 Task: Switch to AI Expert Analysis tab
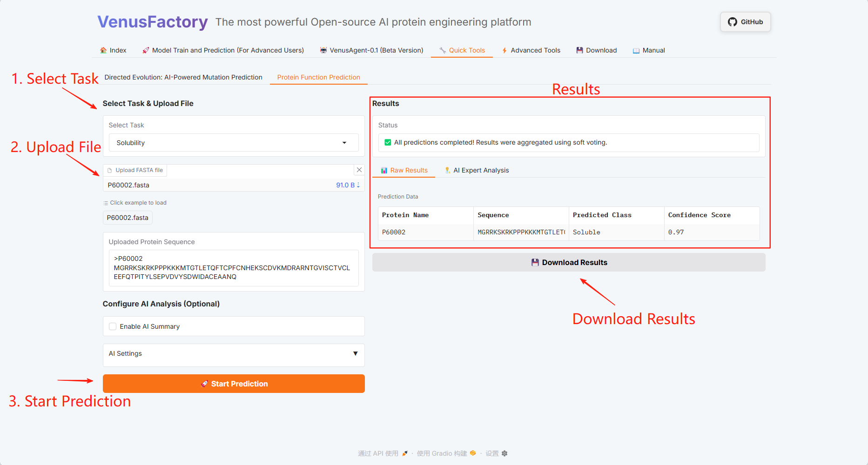[477, 170]
